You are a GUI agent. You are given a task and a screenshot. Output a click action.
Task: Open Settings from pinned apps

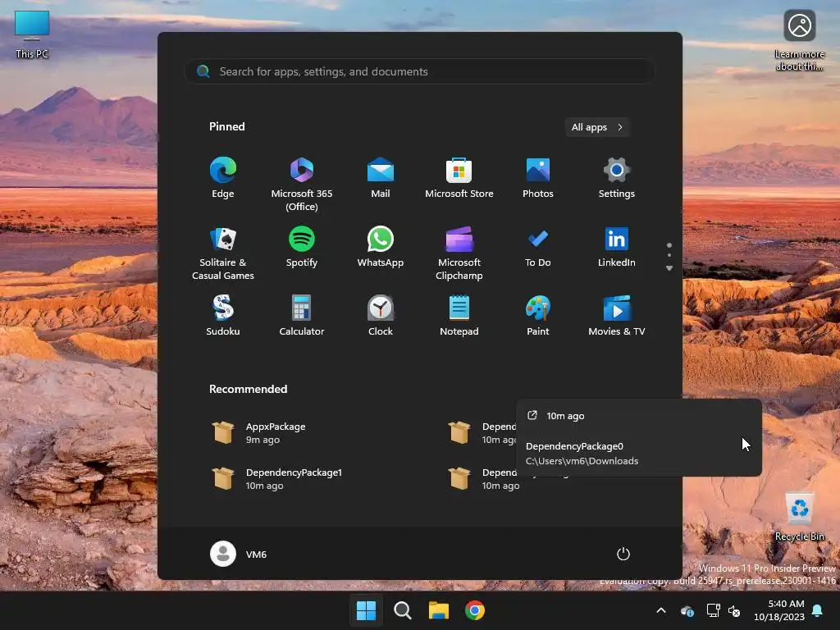(x=617, y=178)
